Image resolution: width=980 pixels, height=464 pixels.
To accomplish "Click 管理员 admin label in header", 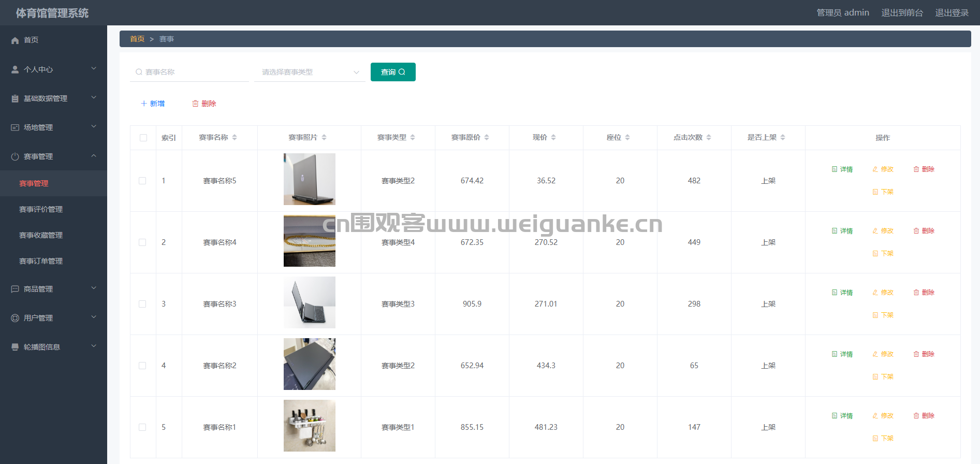I will (x=843, y=12).
